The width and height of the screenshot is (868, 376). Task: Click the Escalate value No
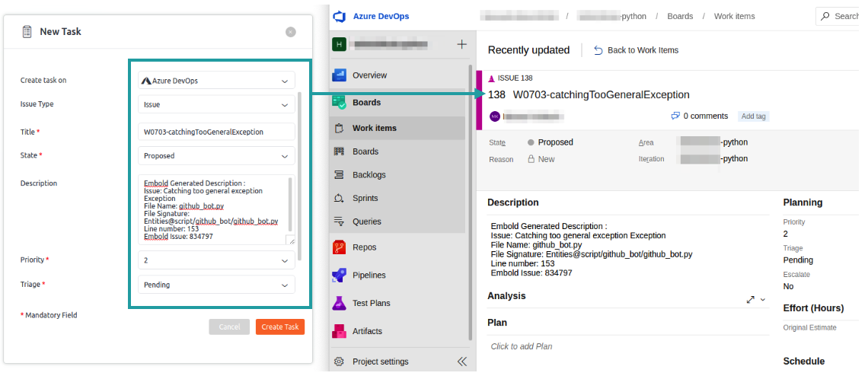coord(788,286)
